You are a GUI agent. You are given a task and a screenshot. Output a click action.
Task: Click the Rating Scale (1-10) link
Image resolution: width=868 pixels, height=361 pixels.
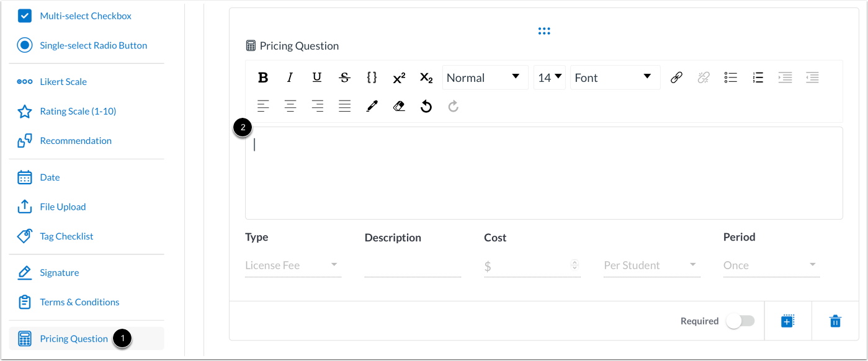click(x=78, y=110)
